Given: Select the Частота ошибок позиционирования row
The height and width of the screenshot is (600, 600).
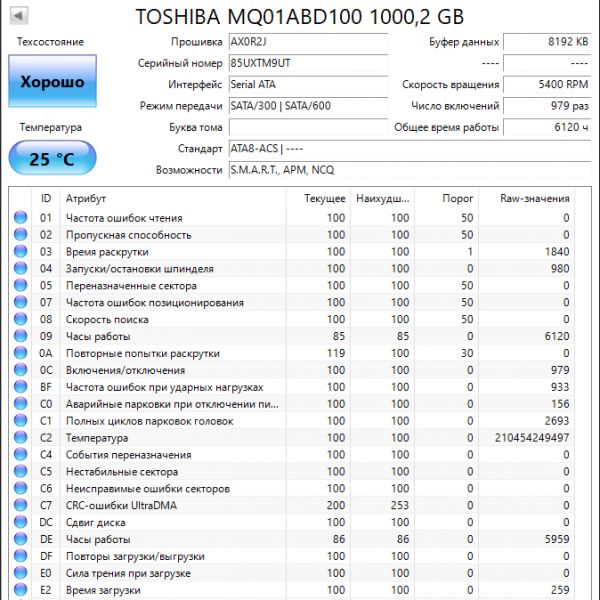Looking at the screenshot, I should [292, 302].
